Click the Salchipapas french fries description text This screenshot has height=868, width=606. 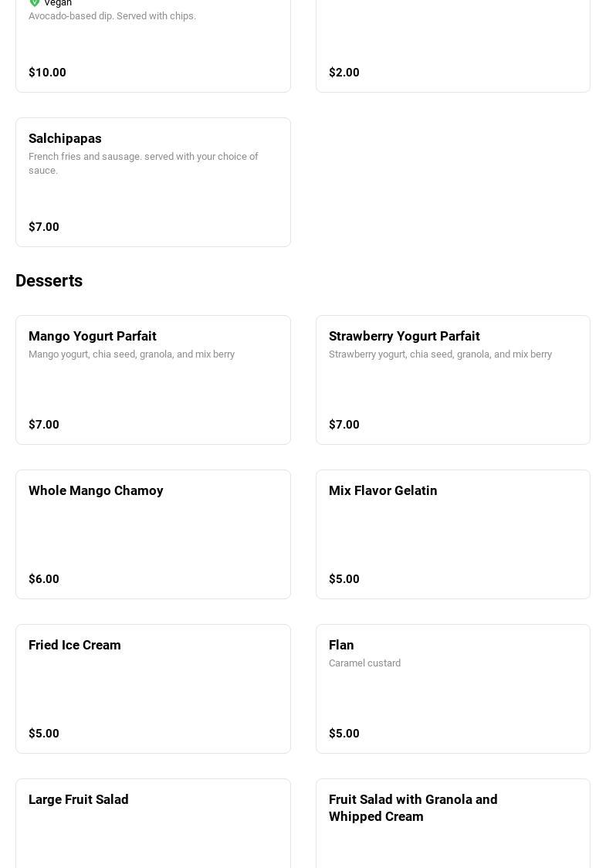[x=144, y=163]
